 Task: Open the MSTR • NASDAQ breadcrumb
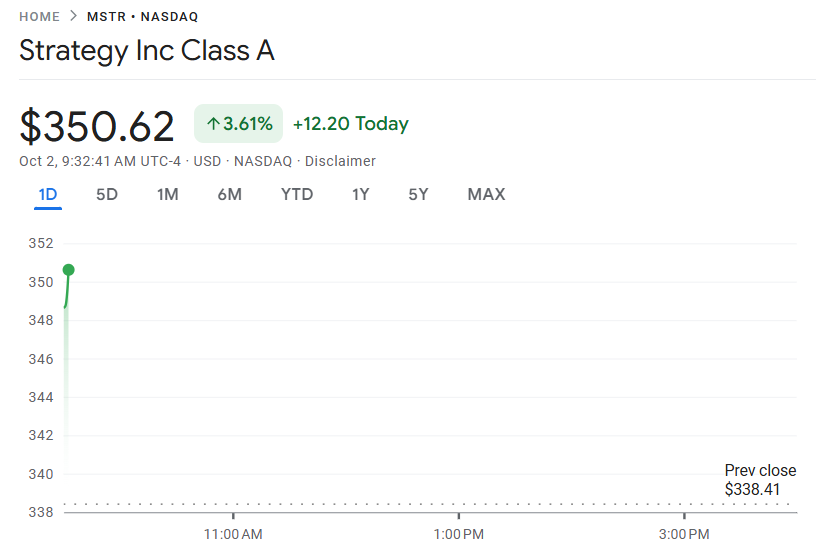pyautogui.click(x=141, y=17)
